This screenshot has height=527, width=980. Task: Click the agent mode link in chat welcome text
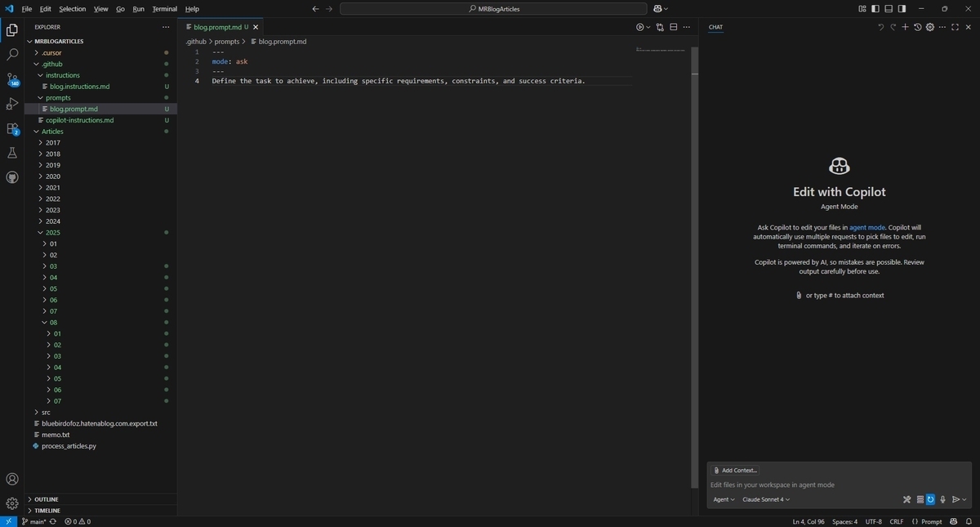(x=866, y=227)
